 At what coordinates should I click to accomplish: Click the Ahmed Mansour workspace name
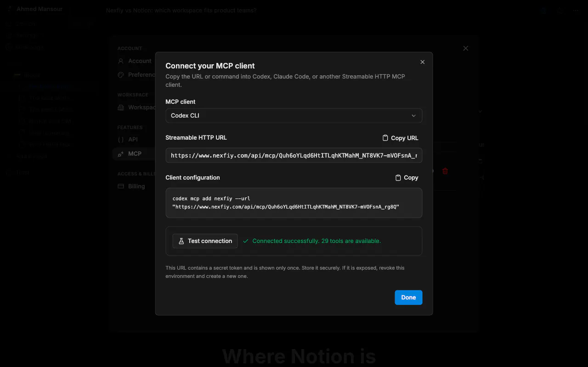[40, 9]
